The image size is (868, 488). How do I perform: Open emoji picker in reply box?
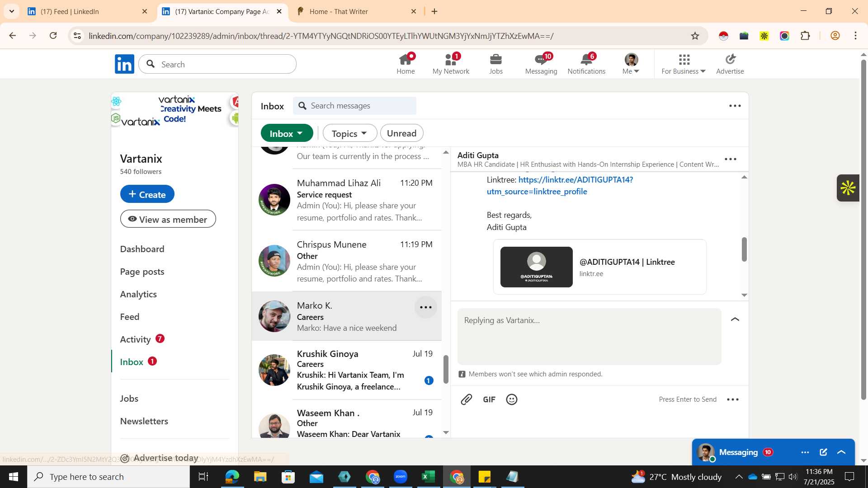512,399
